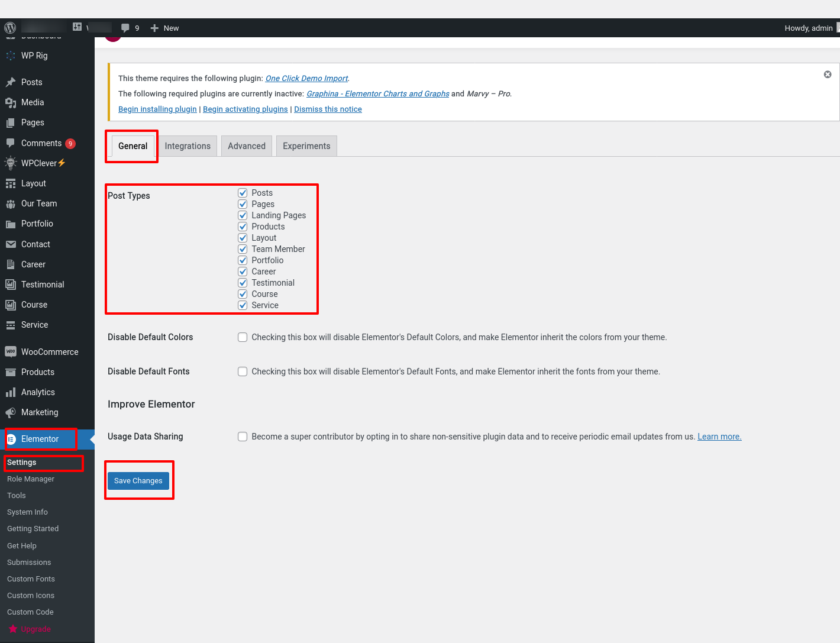Uncheck the Pages post type checkbox
The image size is (840, 643).
pyautogui.click(x=243, y=204)
